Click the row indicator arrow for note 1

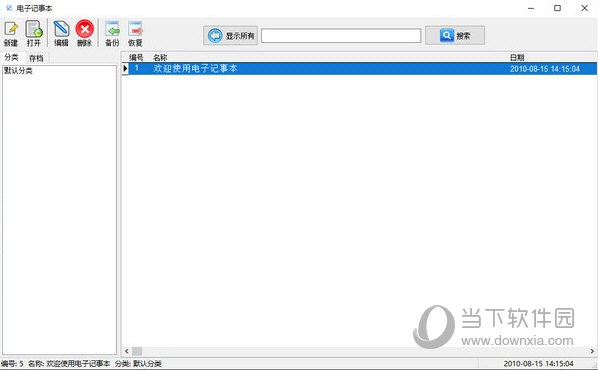click(x=125, y=69)
